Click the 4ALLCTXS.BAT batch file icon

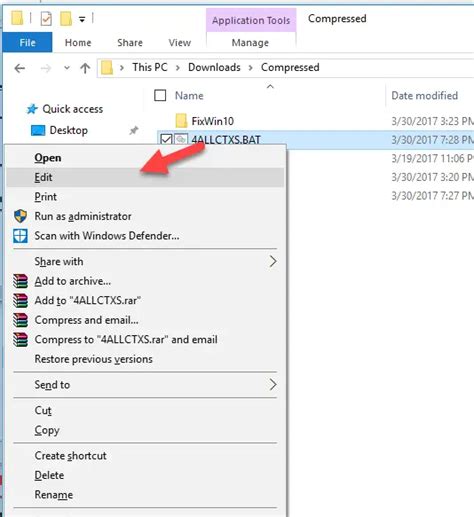click(x=181, y=139)
